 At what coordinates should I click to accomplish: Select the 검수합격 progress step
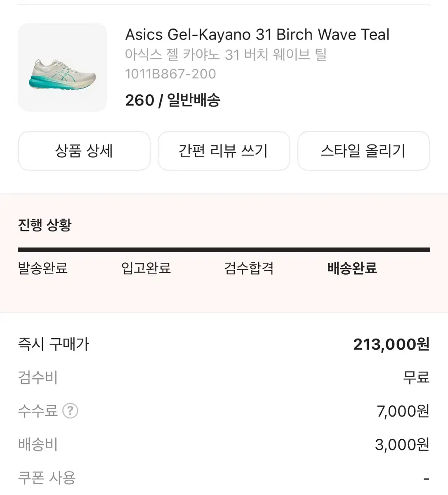[x=249, y=268]
